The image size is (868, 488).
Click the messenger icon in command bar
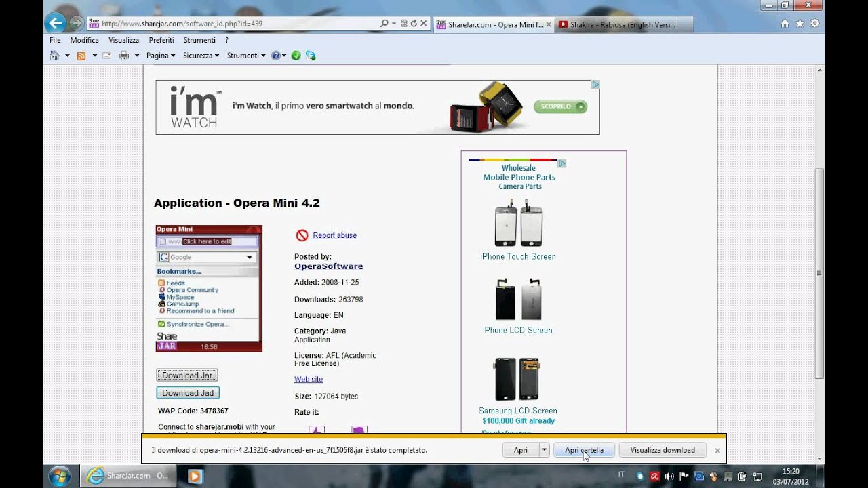[x=311, y=56]
